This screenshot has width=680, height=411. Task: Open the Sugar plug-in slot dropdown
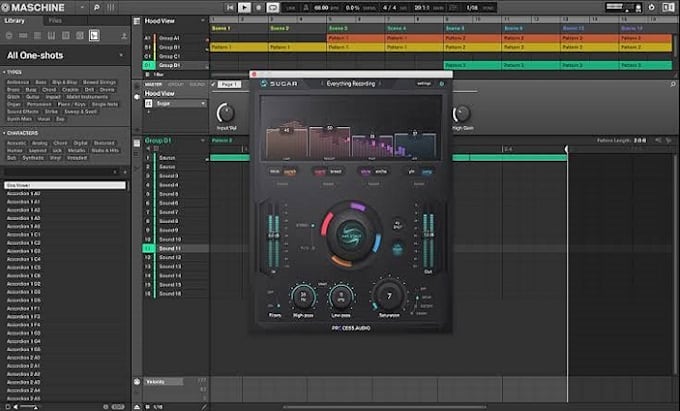[x=203, y=104]
